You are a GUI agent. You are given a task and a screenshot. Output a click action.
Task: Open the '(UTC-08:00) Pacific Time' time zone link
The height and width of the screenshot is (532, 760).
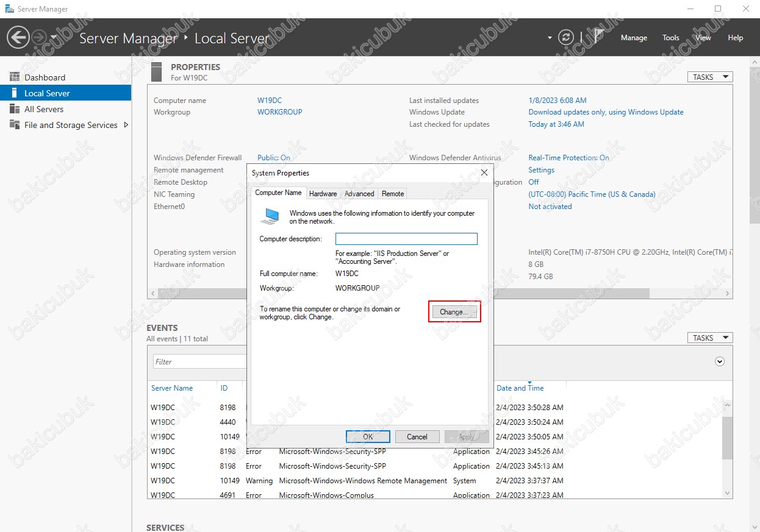point(592,194)
